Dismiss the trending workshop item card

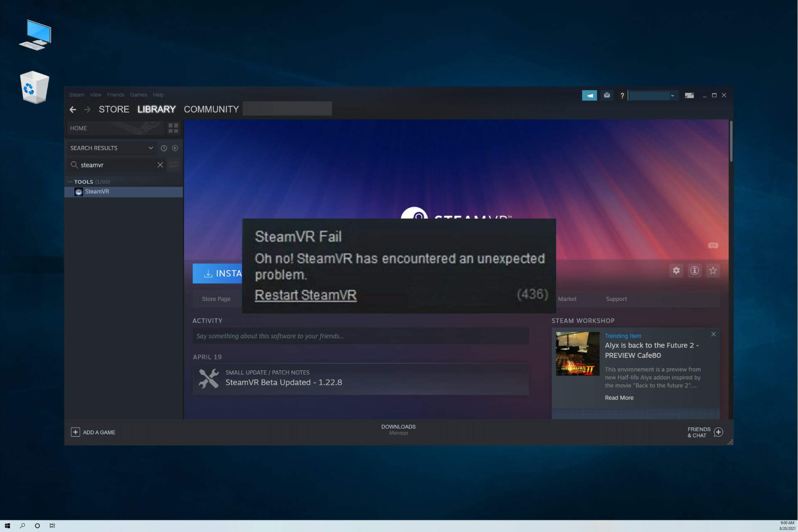[x=713, y=334]
